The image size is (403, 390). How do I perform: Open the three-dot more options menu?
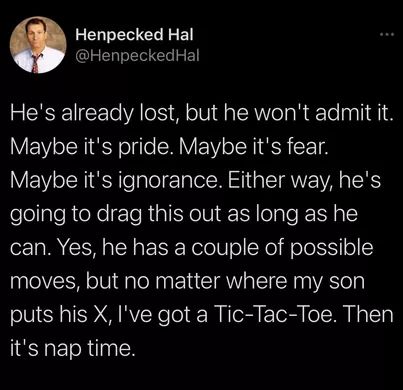[389, 34]
